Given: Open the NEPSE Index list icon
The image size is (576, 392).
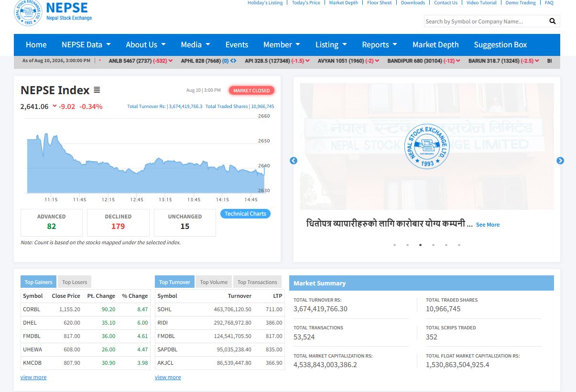Looking at the screenshot, I should point(97,90).
